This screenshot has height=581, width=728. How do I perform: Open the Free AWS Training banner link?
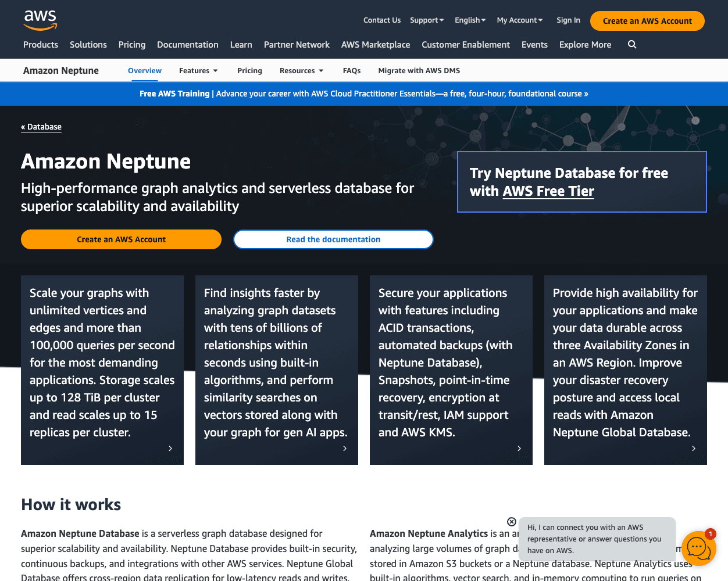[364, 94]
